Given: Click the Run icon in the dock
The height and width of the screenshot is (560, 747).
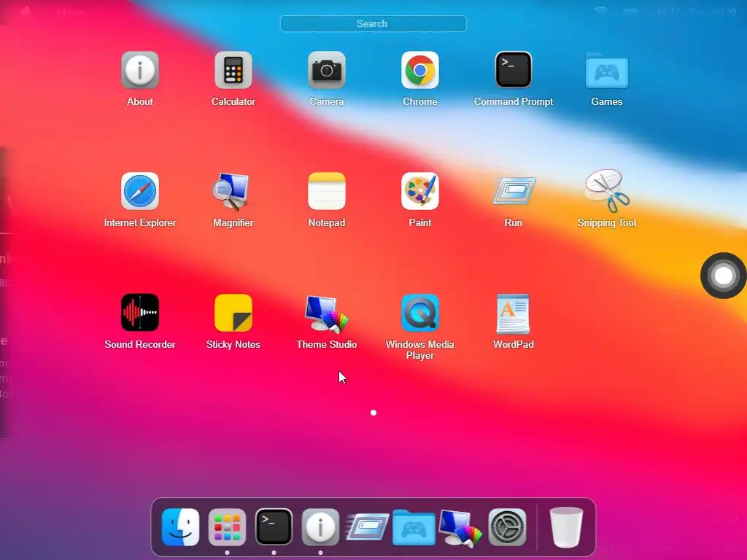Looking at the screenshot, I should pyautogui.click(x=367, y=526).
